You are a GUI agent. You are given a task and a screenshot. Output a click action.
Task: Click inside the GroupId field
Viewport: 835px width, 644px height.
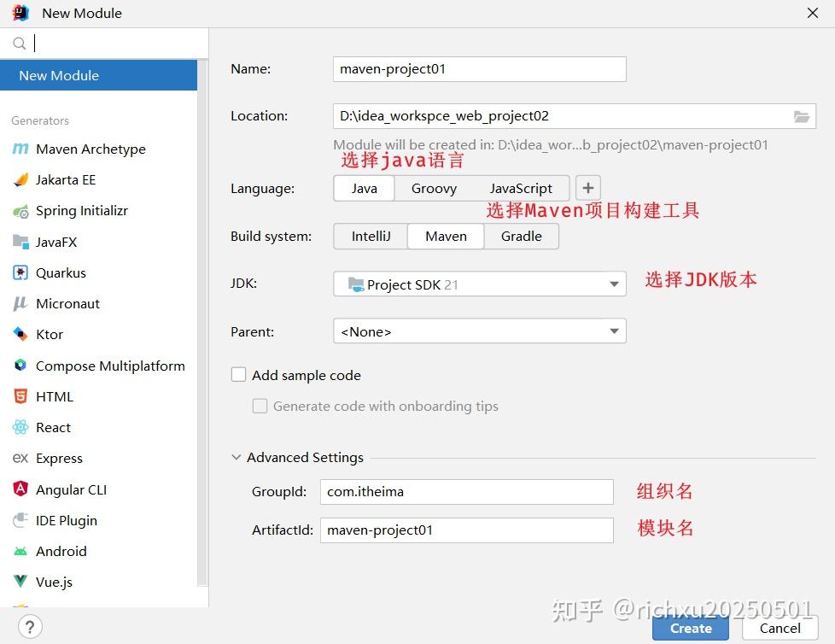[466, 491]
